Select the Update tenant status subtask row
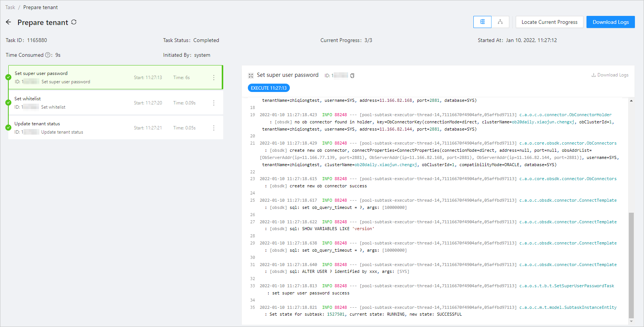644x327 pixels. [115, 128]
